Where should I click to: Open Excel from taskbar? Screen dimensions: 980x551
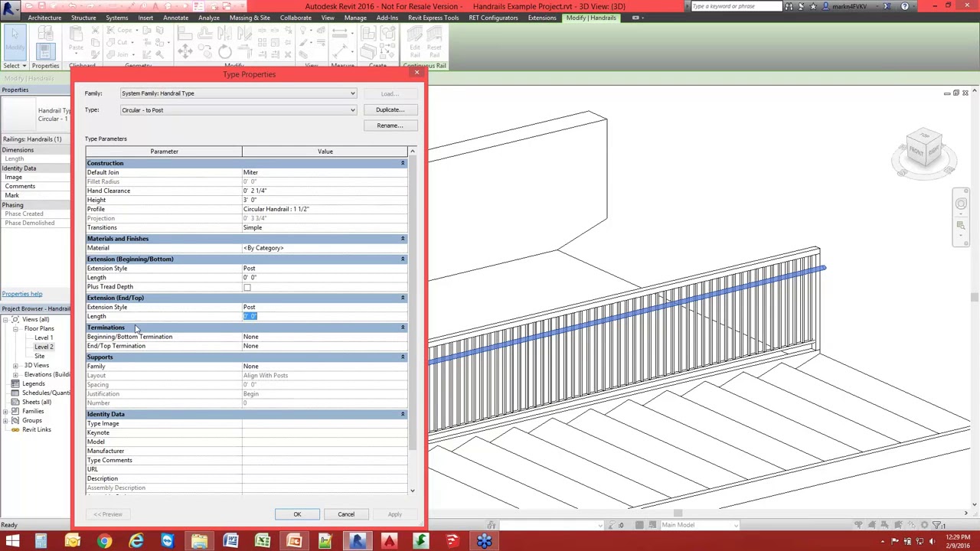click(262, 542)
